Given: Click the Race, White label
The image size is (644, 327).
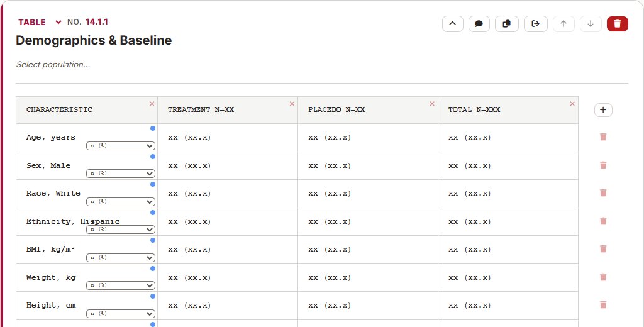Looking at the screenshot, I should 53,193.
